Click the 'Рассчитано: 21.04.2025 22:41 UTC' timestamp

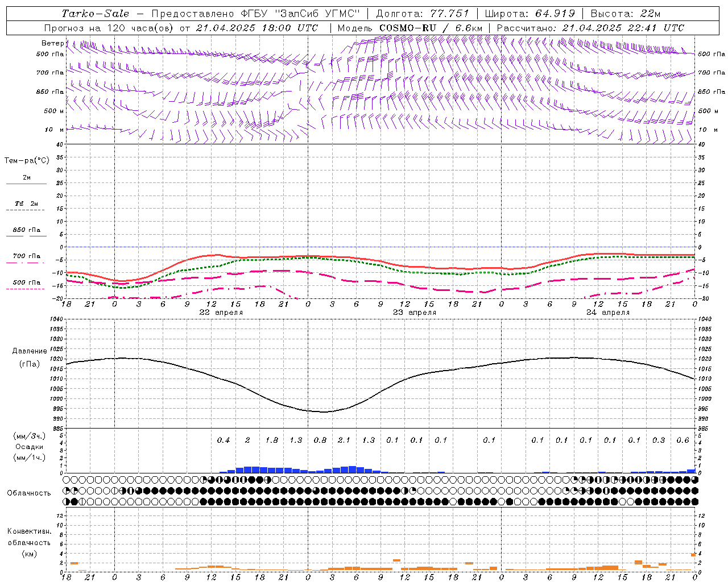(590, 28)
